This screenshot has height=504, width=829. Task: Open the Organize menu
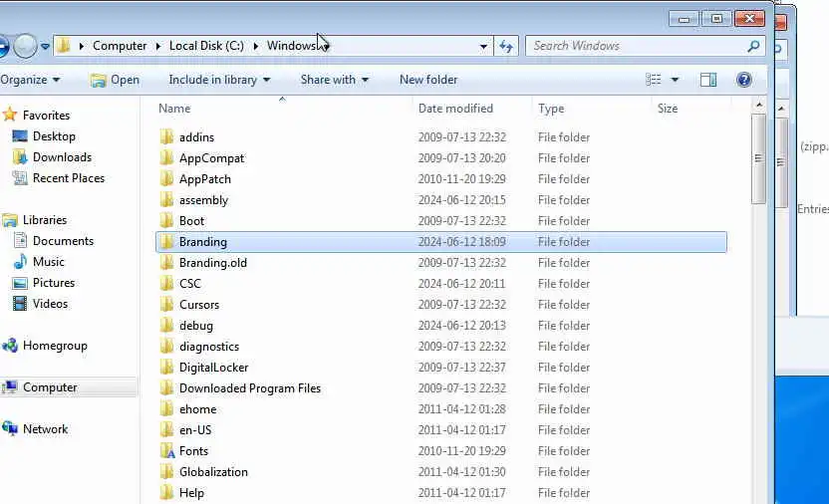(x=30, y=80)
